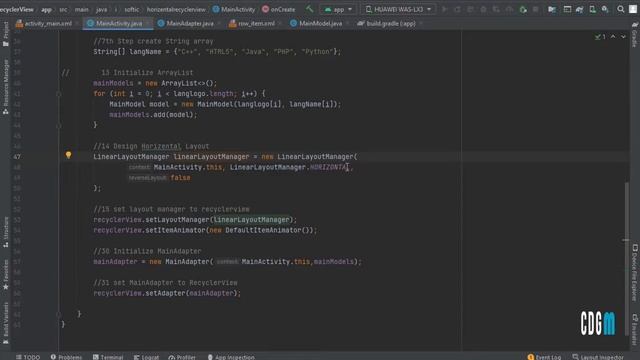The height and width of the screenshot is (360, 640).
Task: Open the Terminal tool window
Action: pos(108,357)
